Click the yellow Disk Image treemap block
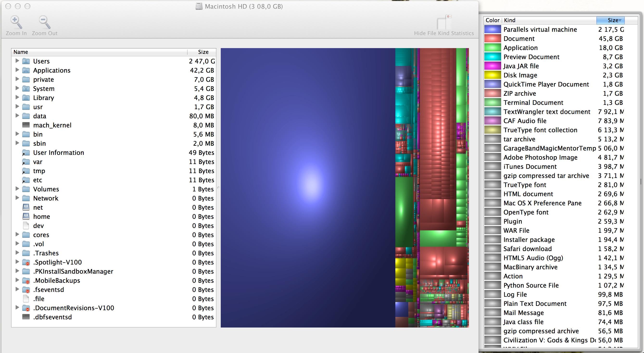644x353 pixels. [400, 263]
